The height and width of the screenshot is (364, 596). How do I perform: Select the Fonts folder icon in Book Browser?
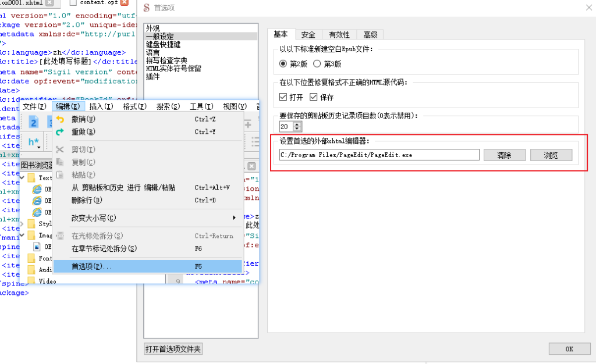tap(31, 258)
